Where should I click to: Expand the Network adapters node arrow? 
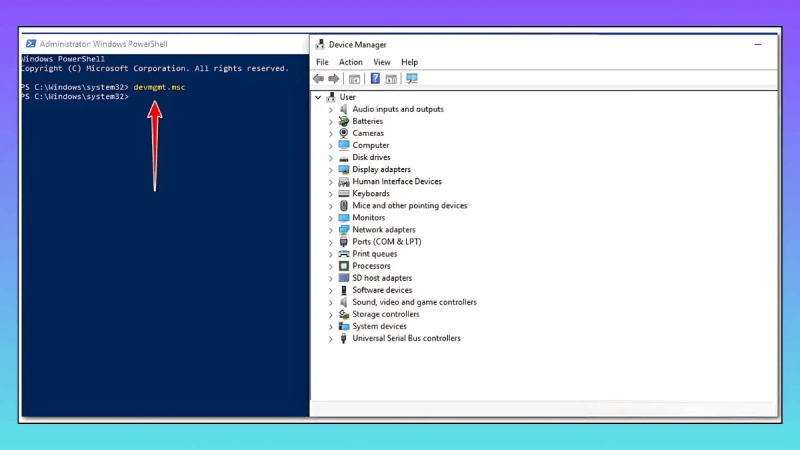[x=331, y=230]
